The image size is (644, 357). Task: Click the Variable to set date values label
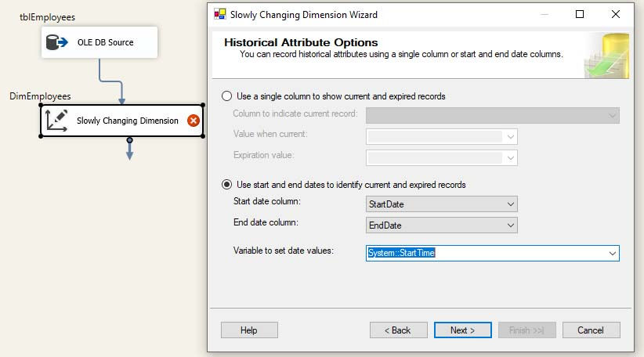click(284, 251)
